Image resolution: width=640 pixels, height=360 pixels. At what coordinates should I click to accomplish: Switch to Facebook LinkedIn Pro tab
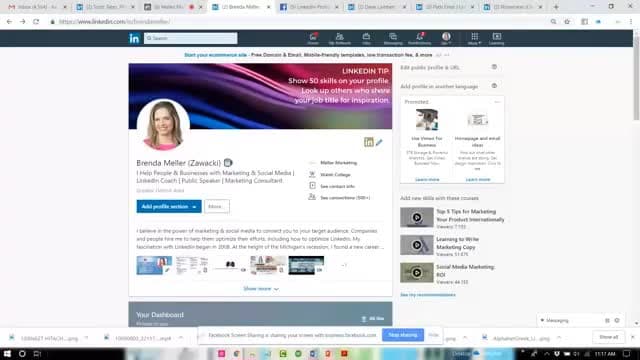(309, 7)
